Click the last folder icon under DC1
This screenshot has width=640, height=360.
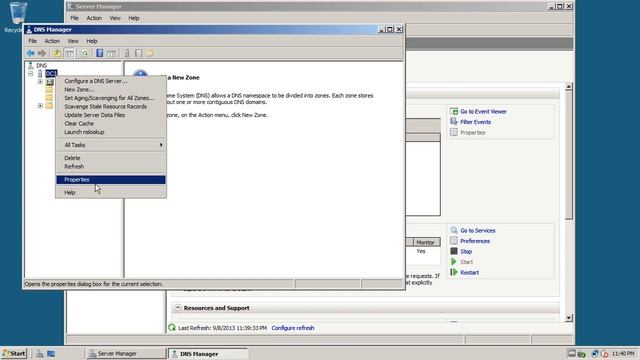click(49, 106)
